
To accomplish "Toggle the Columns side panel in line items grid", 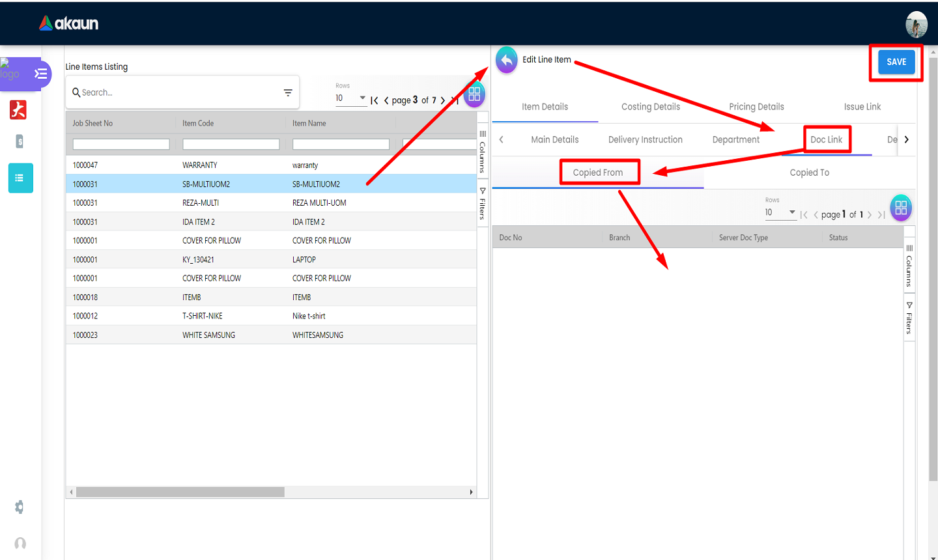I will (483, 150).
